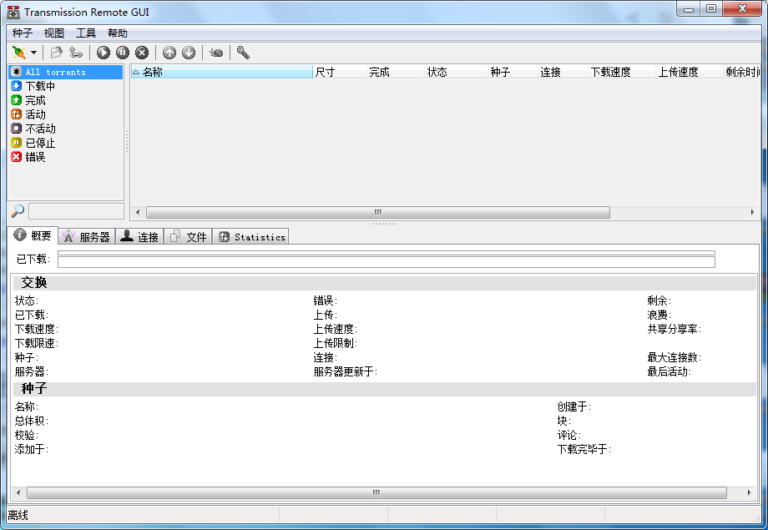Open the 工具 menu

(x=86, y=33)
